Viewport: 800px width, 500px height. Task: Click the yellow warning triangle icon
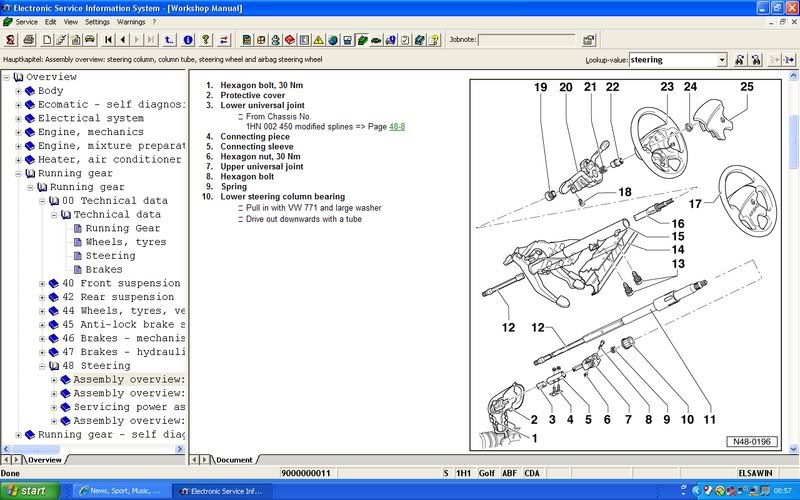tap(318, 40)
